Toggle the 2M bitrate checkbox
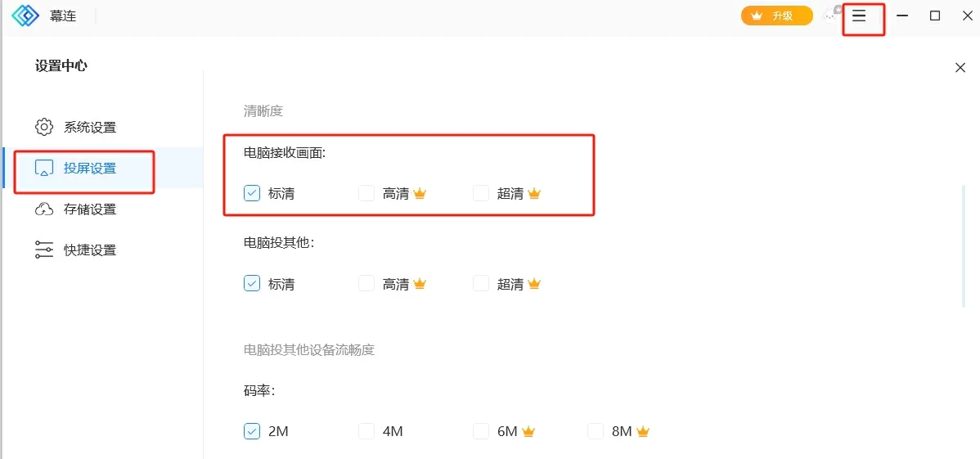Image resolution: width=980 pixels, height=459 pixels. pos(252,431)
